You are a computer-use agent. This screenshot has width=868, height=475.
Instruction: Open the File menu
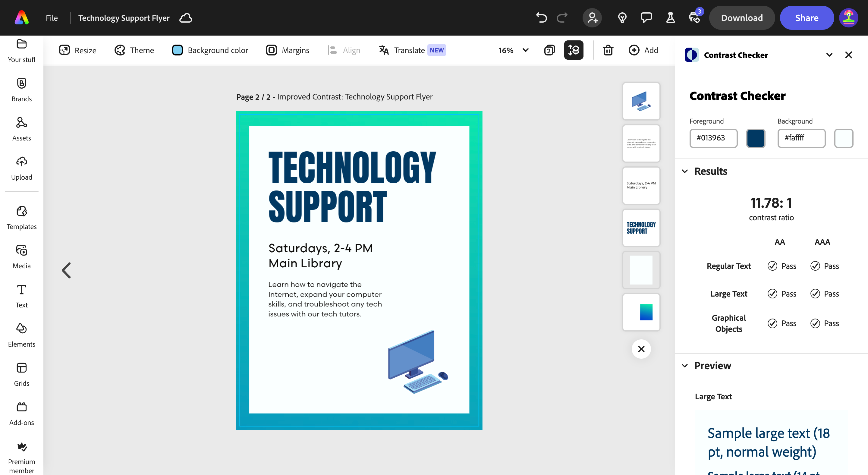tap(52, 18)
